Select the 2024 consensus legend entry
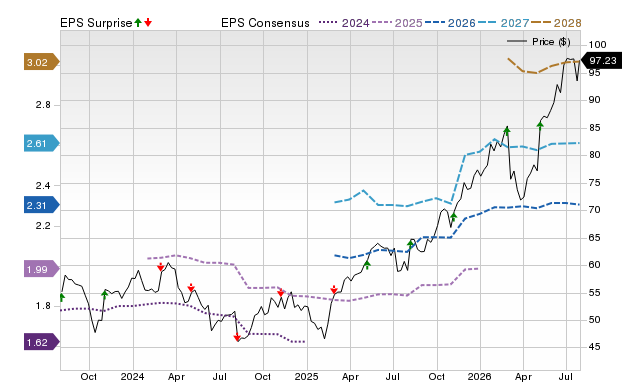The width and height of the screenshot is (640, 382). click(x=344, y=23)
